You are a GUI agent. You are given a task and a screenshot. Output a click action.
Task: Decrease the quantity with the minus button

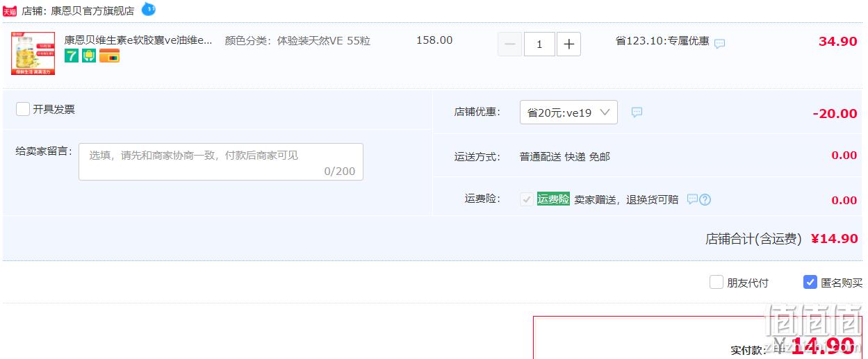[509, 44]
